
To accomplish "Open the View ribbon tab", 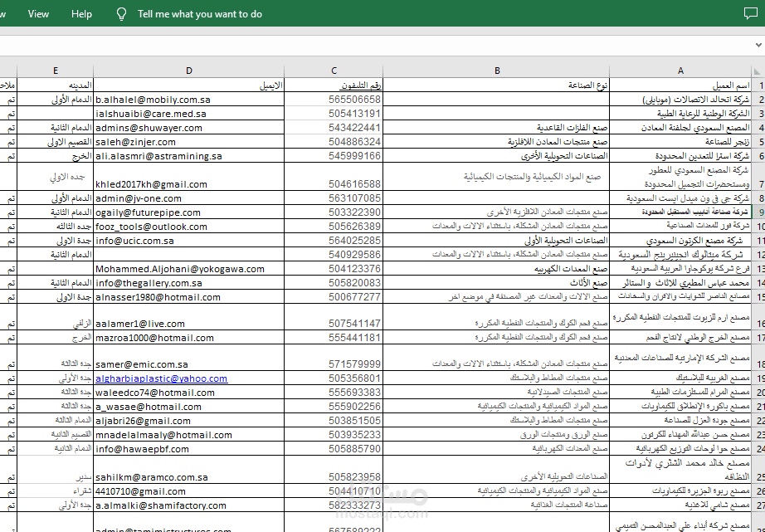I will pos(38,13).
